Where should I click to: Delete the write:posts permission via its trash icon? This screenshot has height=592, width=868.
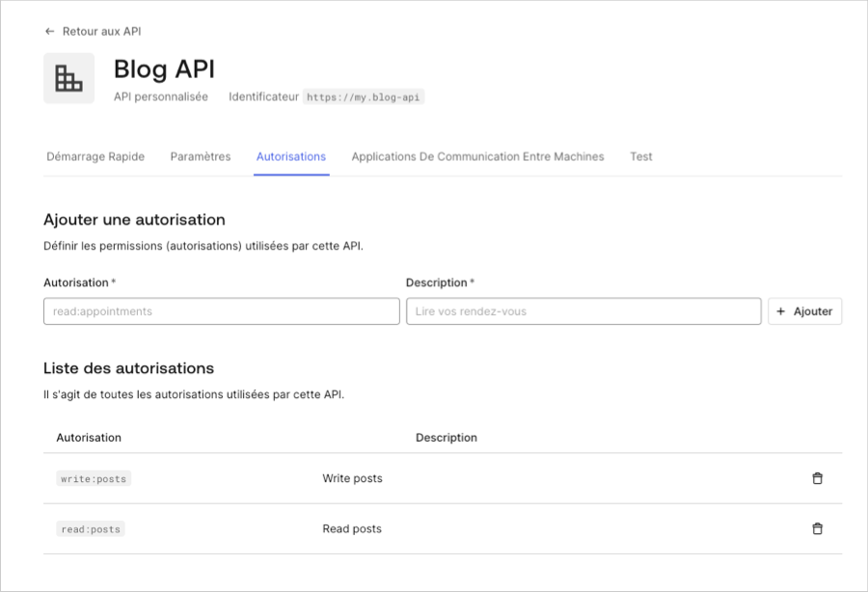coord(817,477)
